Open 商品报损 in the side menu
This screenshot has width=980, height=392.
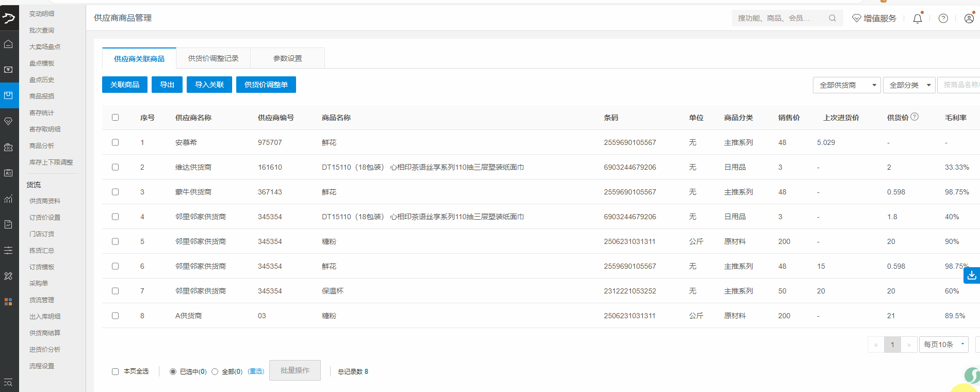42,96
